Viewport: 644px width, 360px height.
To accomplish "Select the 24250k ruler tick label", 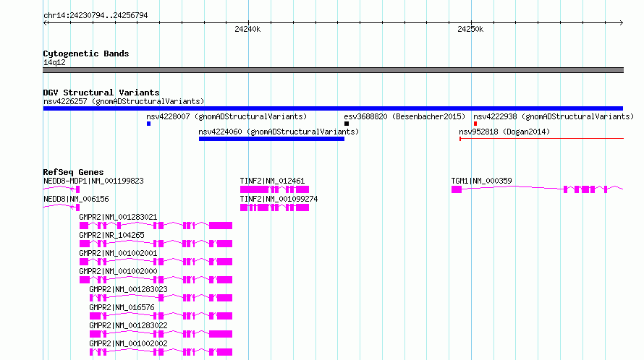I will (x=470, y=29).
